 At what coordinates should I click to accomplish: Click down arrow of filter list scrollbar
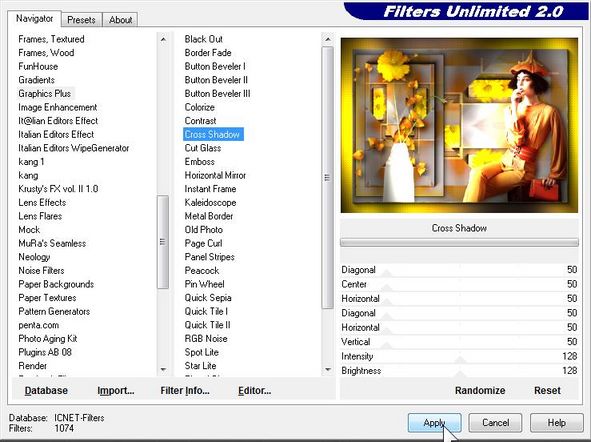coord(328,369)
